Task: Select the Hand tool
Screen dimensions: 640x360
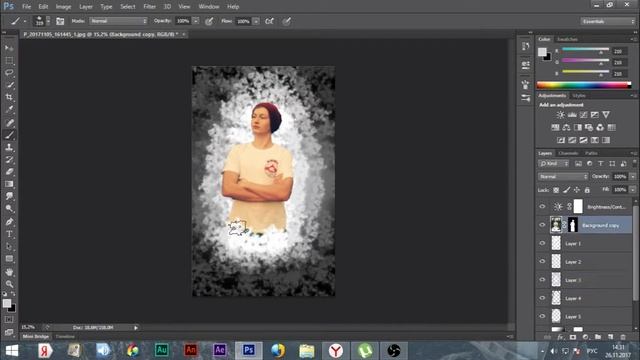Action: (x=9, y=272)
